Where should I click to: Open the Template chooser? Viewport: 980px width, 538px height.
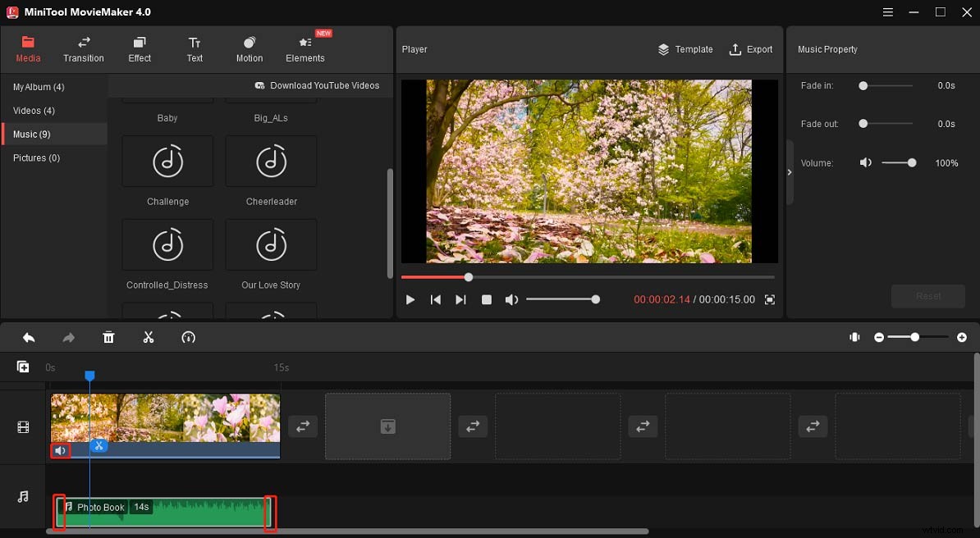click(685, 49)
